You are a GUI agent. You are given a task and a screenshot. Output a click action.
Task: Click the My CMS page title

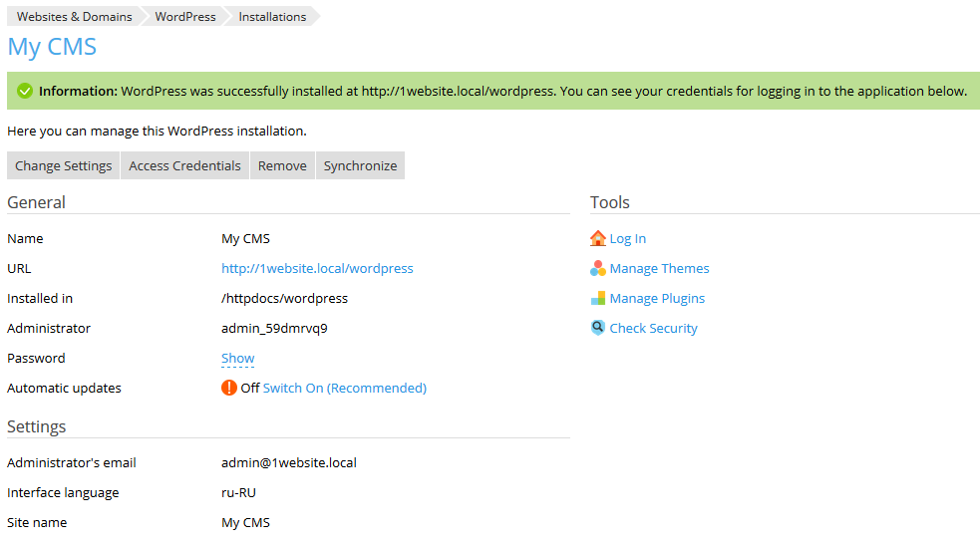click(x=52, y=47)
